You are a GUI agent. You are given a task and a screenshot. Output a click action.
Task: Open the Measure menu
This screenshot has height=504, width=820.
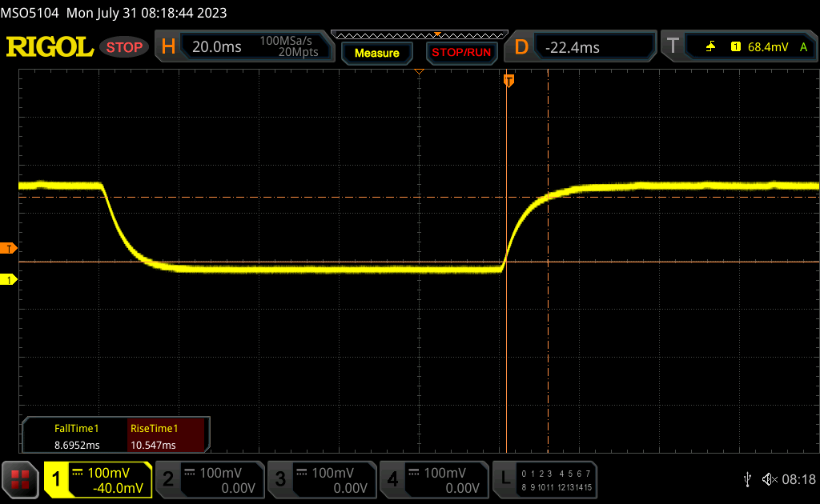point(377,53)
